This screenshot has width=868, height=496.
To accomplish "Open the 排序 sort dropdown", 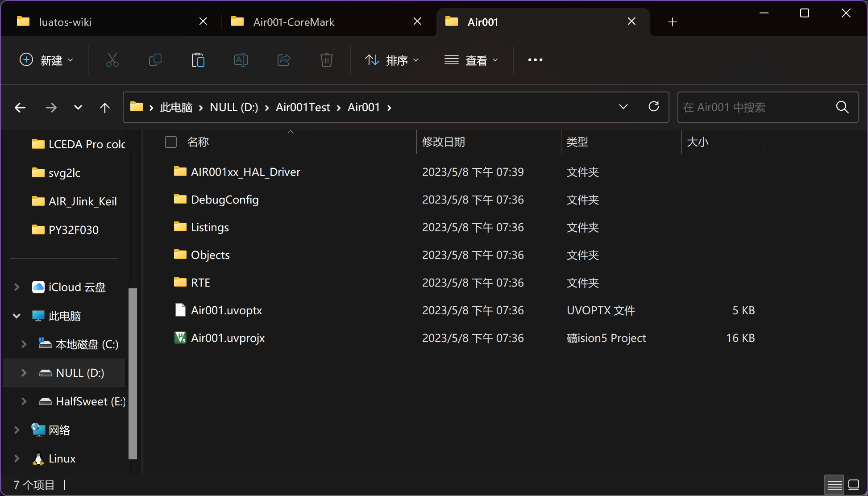I will point(392,60).
